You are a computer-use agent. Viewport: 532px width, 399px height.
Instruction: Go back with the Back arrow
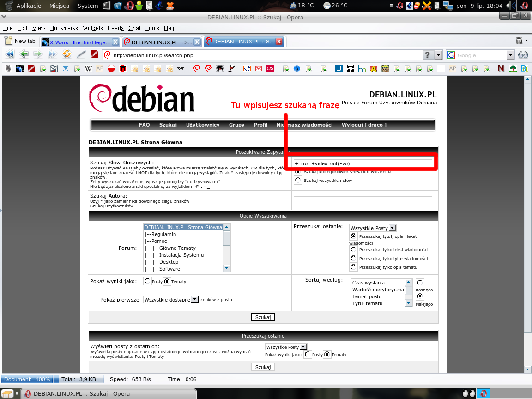coord(24,54)
